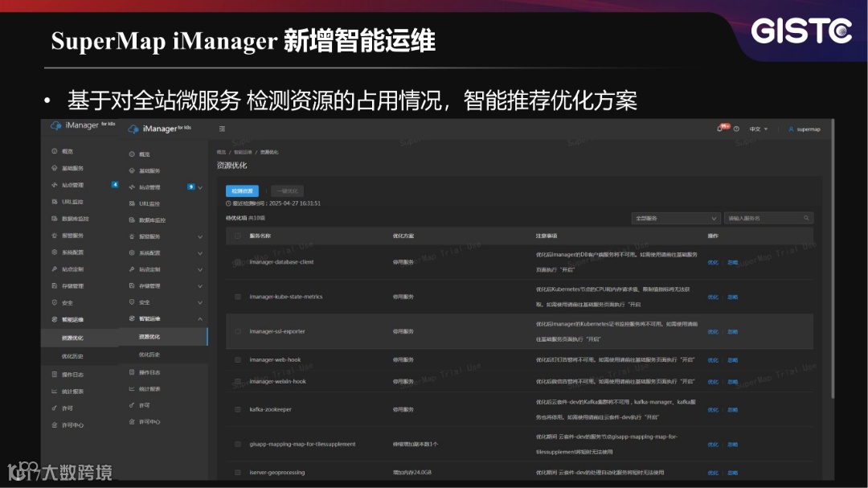Click 忽略 link for iserver-geoprocessing row

tap(732, 473)
